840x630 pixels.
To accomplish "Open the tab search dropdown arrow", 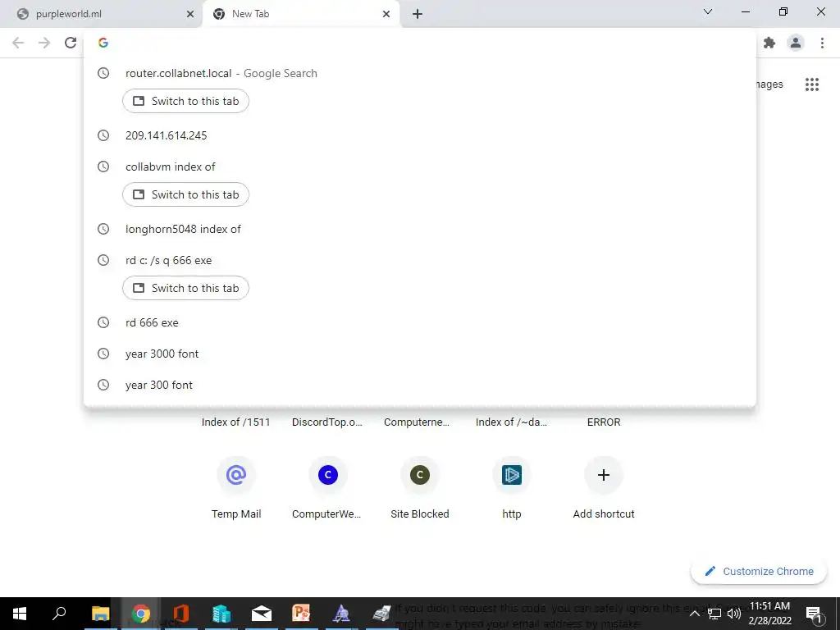I will 708,11.
